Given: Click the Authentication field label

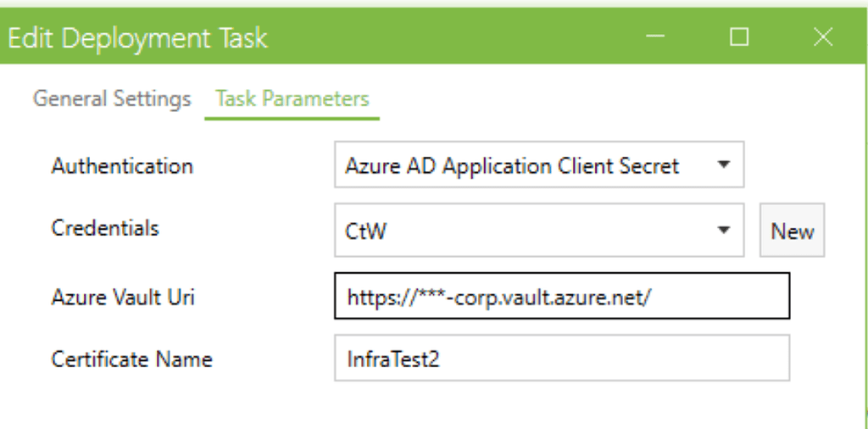Looking at the screenshot, I should (x=122, y=165).
